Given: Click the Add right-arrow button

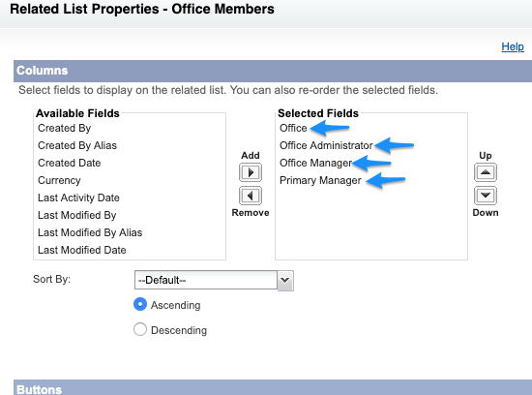Looking at the screenshot, I should click(251, 172).
